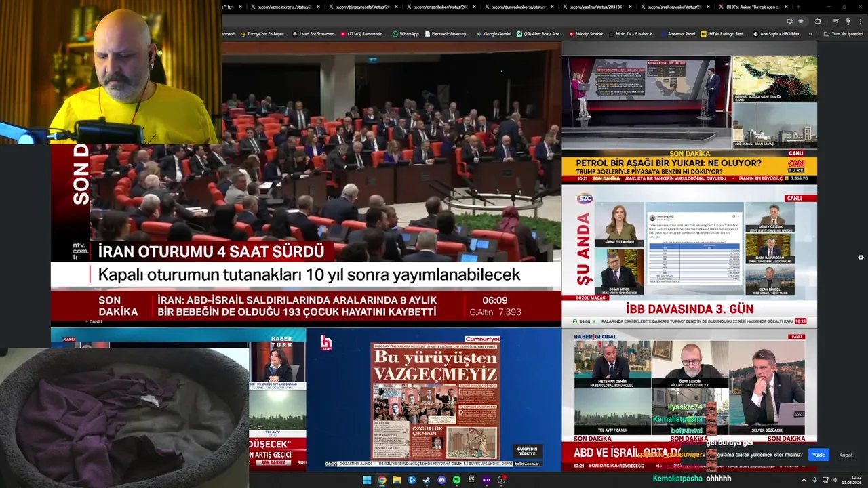Switch to the x.com/siyahsancakx tab
Screen dimensions: 868x488
click(674, 7)
